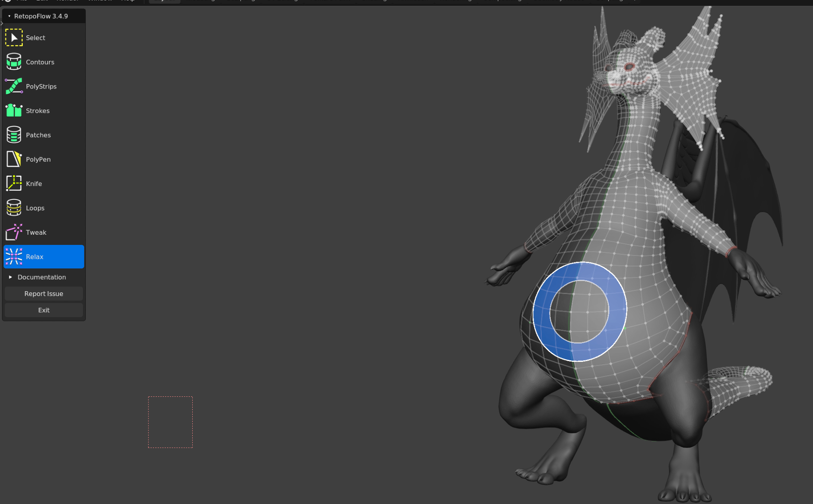Choose the Knife tool icon
Viewport: 813px width, 504px height.
point(14,184)
